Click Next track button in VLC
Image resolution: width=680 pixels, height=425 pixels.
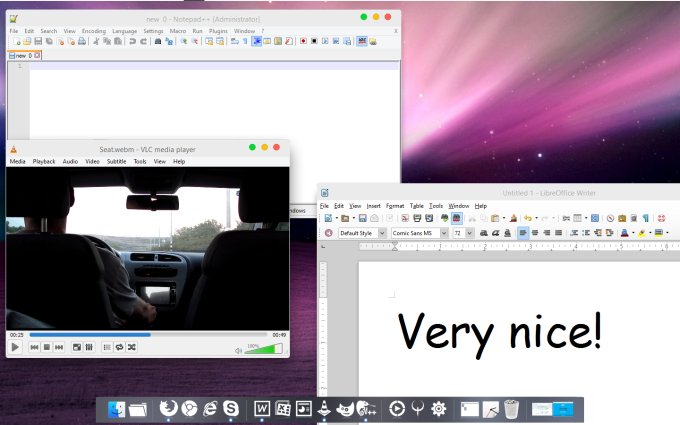pyautogui.click(x=59, y=347)
